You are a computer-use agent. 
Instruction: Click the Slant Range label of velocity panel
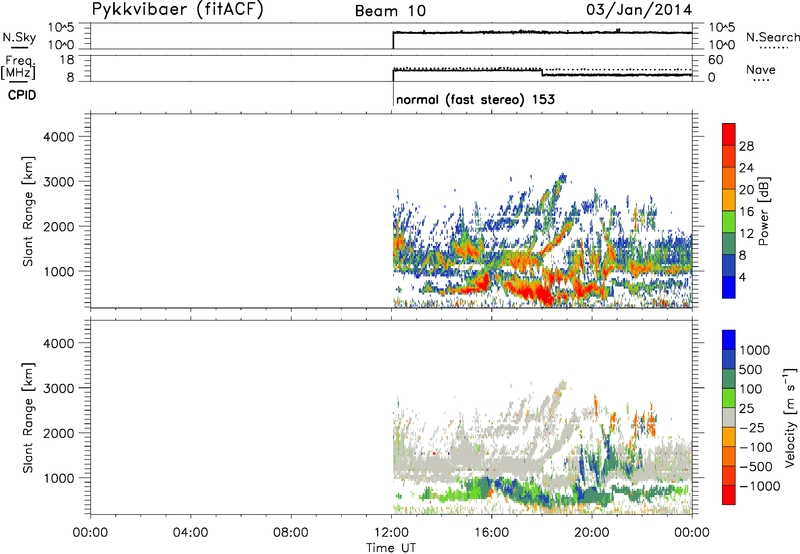(x=28, y=418)
